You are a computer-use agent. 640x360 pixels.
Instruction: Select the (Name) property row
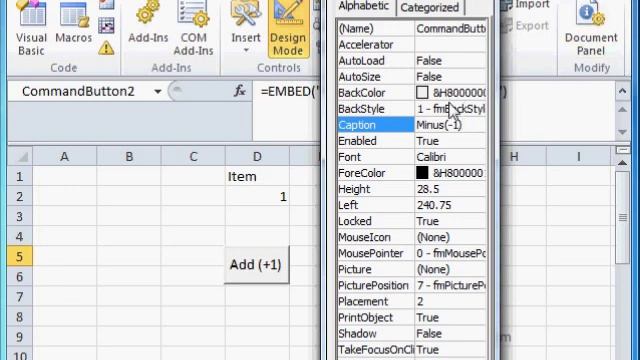pos(412,29)
